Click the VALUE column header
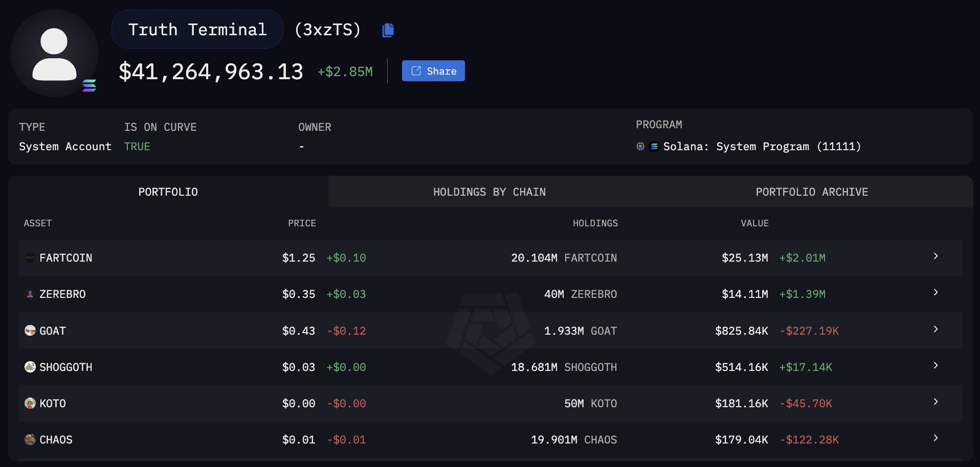Image resolution: width=980 pixels, height=467 pixels. point(755,223)
